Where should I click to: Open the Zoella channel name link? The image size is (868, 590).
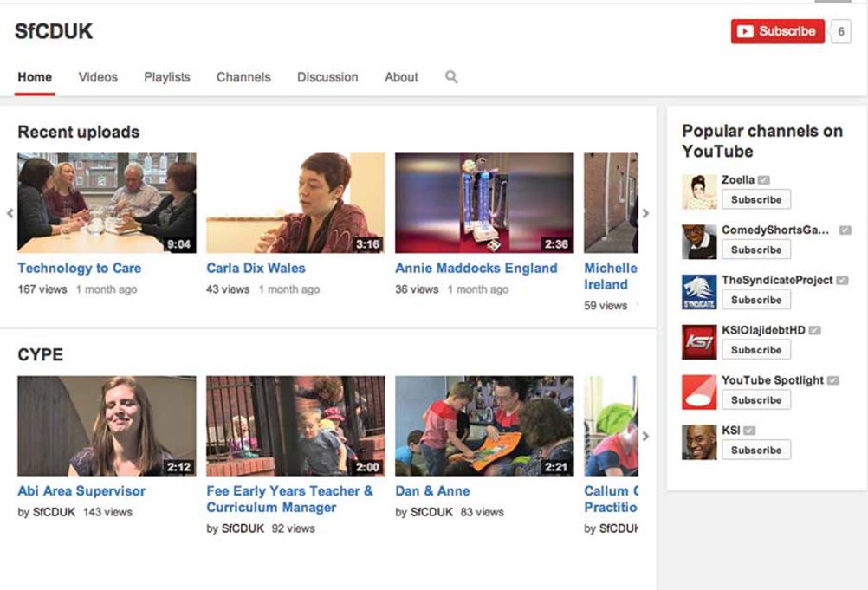pyautogui.click(x=738, y=180)
